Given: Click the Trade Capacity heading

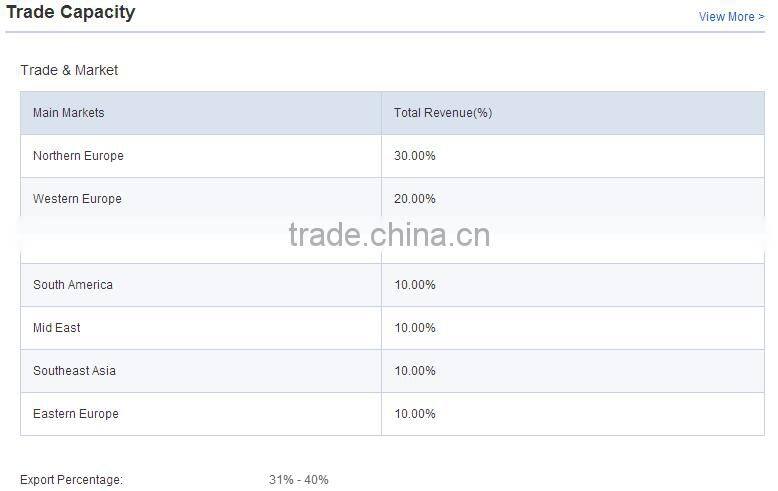Looking at the screenshot, I should coord(71,13).
